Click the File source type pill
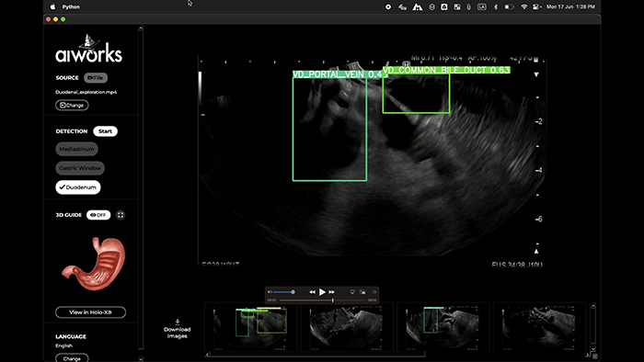The image size is (644, 362). [x=96, y=77]
